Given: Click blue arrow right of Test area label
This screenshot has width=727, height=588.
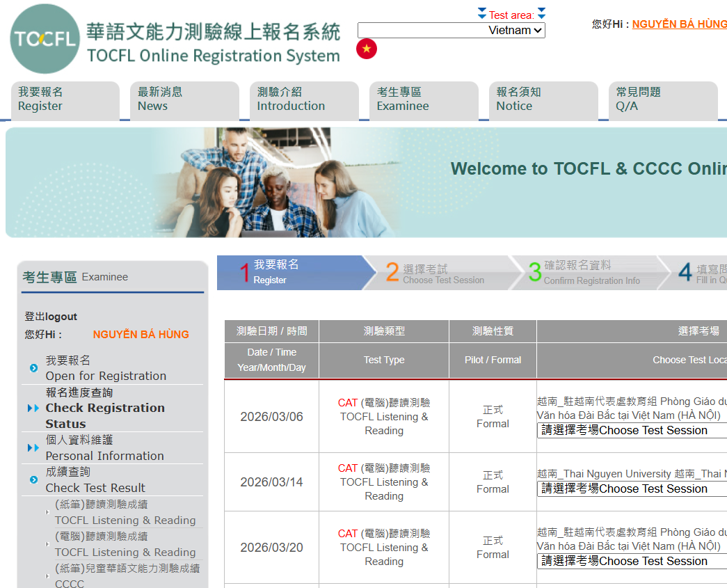Looking at the screenshot, I should (541, 14).
